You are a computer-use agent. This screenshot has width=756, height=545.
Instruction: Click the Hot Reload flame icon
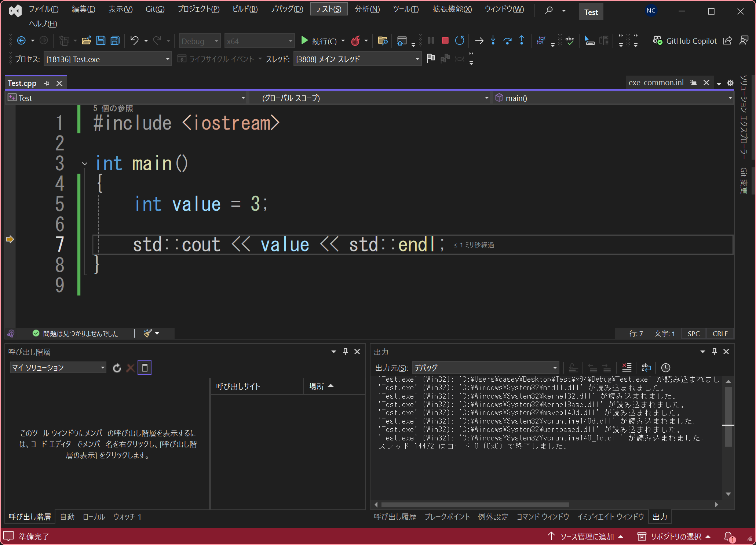pos(355,41)
